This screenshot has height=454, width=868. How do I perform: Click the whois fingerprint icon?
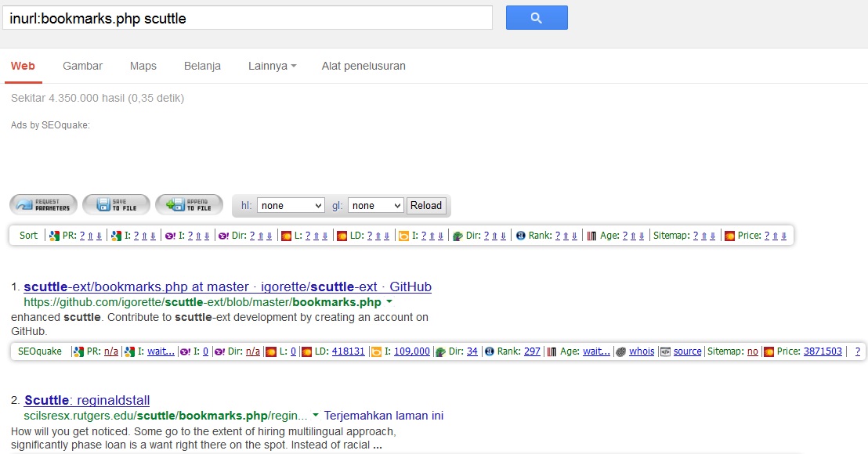click(x=621, y=351)
